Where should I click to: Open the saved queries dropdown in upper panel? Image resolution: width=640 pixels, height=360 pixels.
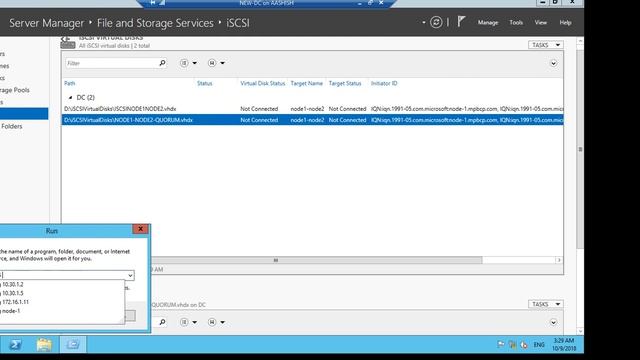216,63
